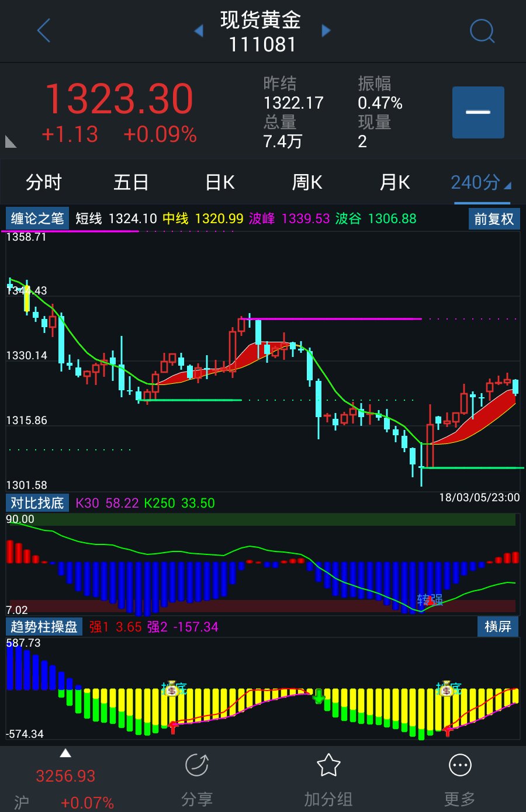Tap the blue minus button to remove from watchlist

coord(478,112)
